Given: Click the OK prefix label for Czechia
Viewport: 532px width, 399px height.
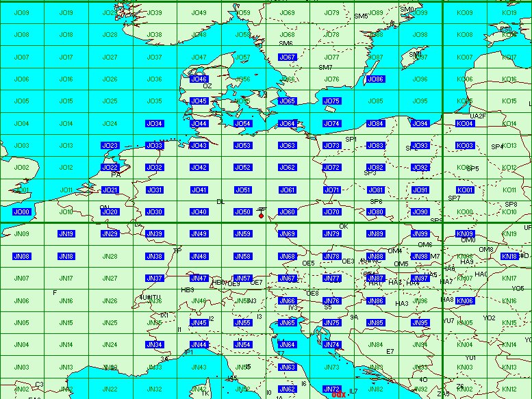Looking at the screenshot, I should pos(344,226).
